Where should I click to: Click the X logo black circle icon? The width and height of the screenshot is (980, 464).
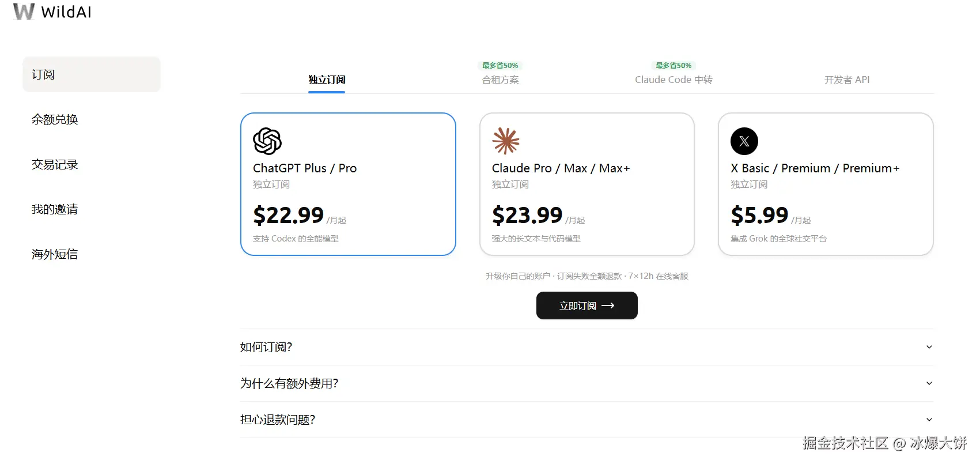[744, 141]
